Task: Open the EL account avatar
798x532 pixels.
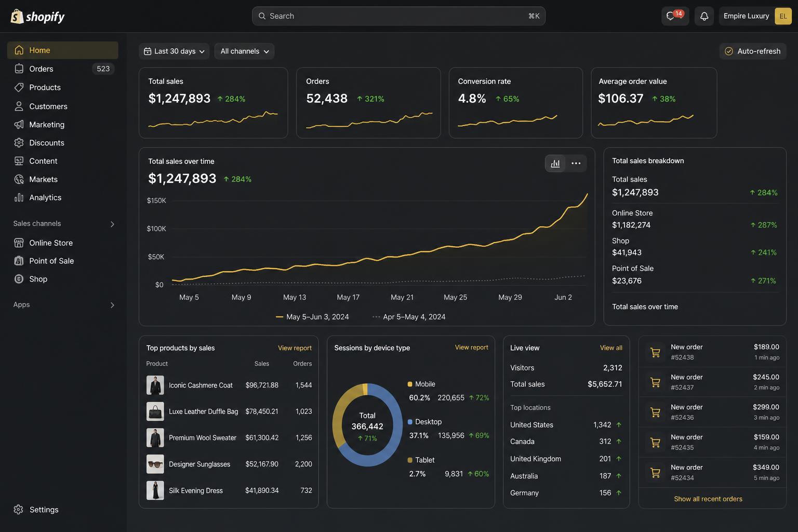Action: [783, 16]
